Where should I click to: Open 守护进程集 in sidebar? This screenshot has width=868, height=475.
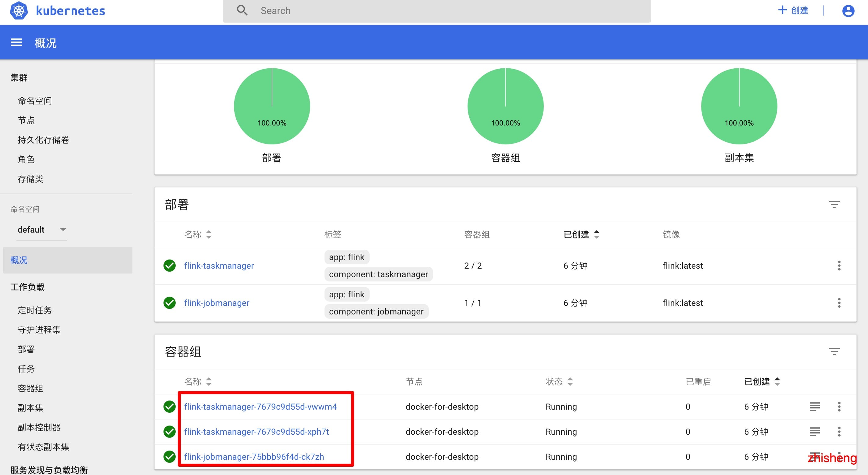pyautogui.click(x=39, y=330)
